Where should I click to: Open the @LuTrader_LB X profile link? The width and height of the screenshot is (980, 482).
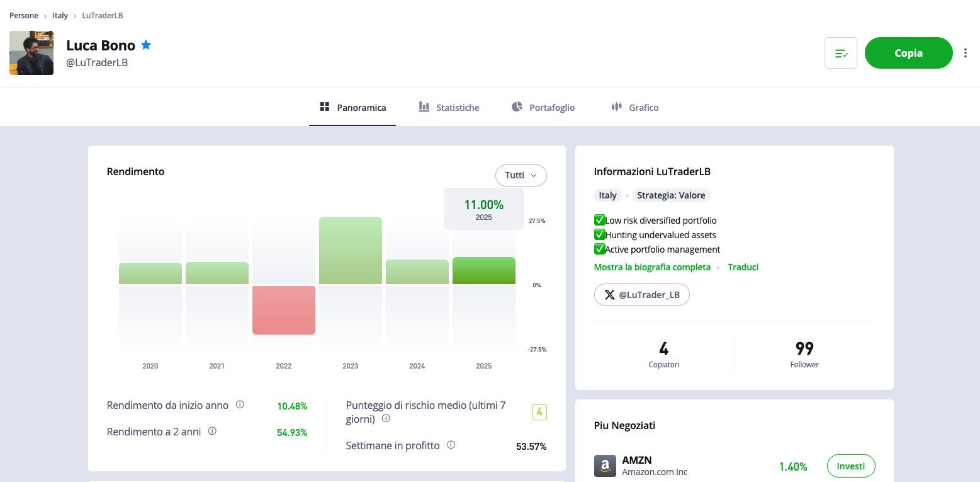(642, 294)
